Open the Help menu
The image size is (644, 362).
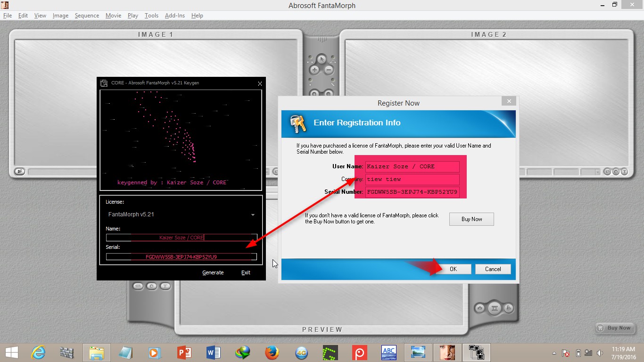coord(197,16)
